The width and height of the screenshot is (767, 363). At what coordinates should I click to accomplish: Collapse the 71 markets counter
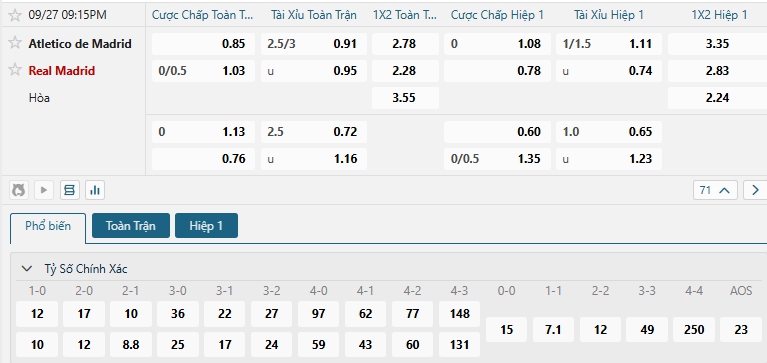click(x=715, y=190)
